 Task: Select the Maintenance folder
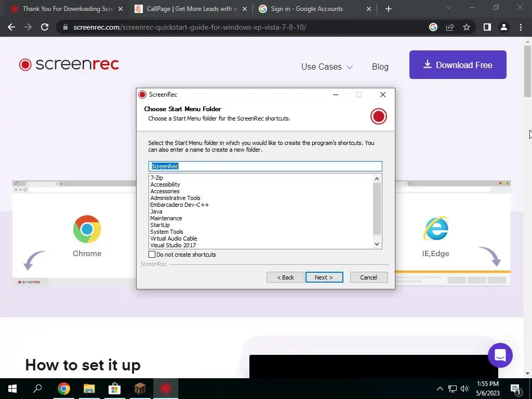[x=166, y=219]
